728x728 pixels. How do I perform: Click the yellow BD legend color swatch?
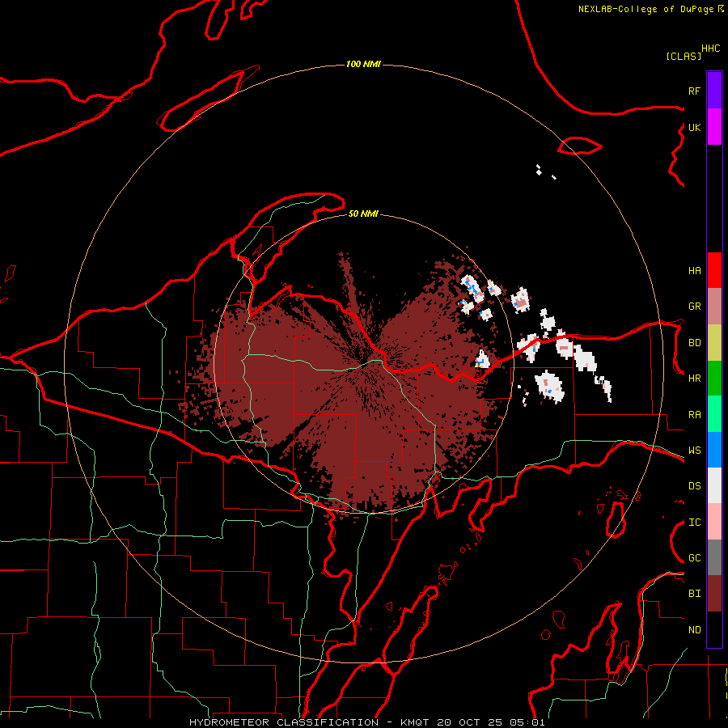714,343
